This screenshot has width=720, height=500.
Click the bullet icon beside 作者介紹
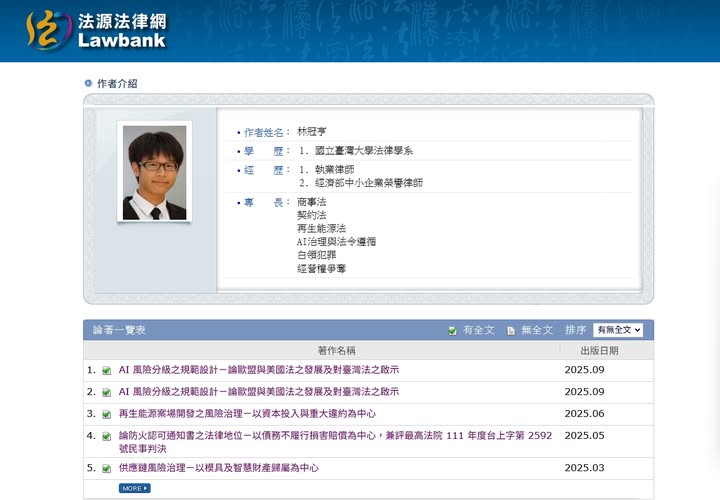pyautogui.click(x=88, y=84)
